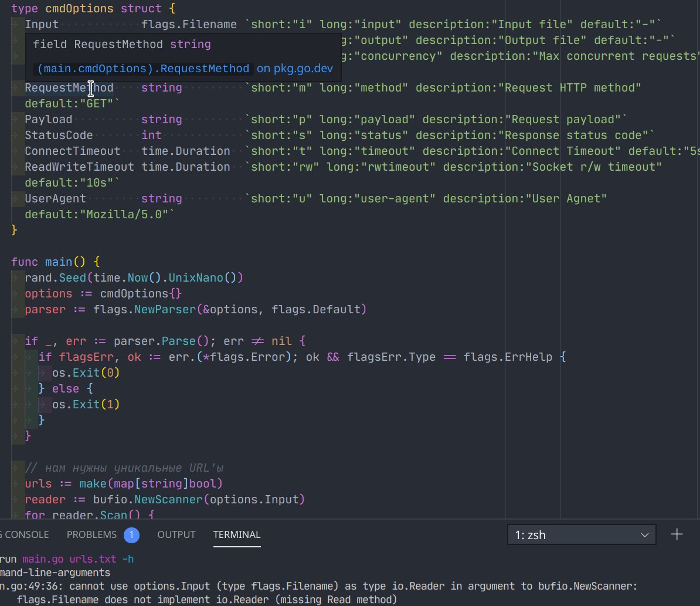This screenshot has height=606, width=700.
Task: Open the PROBLEMS panel tab
Action: [92, 534]
